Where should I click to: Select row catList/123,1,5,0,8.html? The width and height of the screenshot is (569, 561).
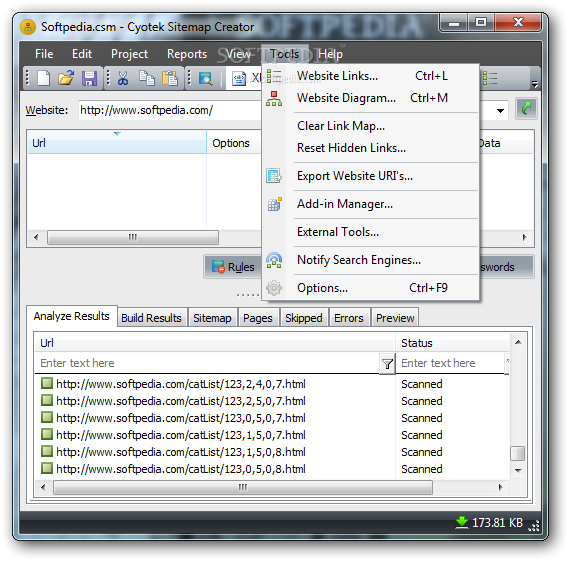click(272, 452)
